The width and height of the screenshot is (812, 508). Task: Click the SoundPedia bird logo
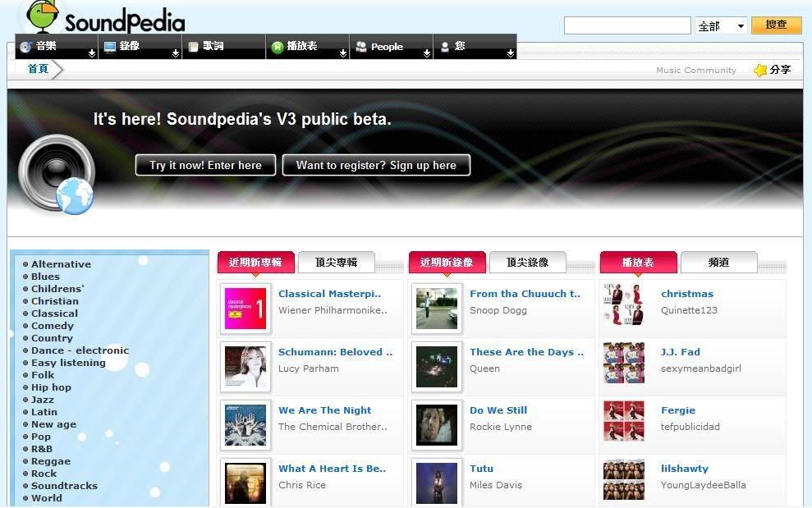click(43, 16)
